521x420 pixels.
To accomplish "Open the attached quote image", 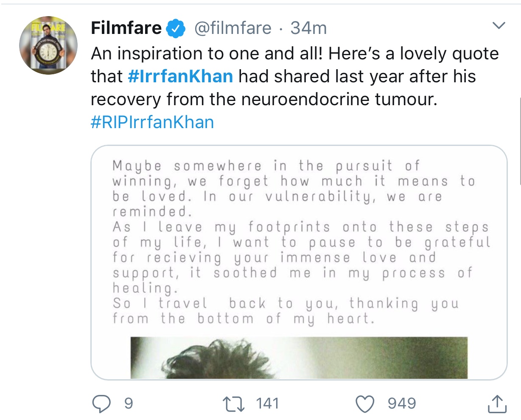I will [x=299, y=262].
